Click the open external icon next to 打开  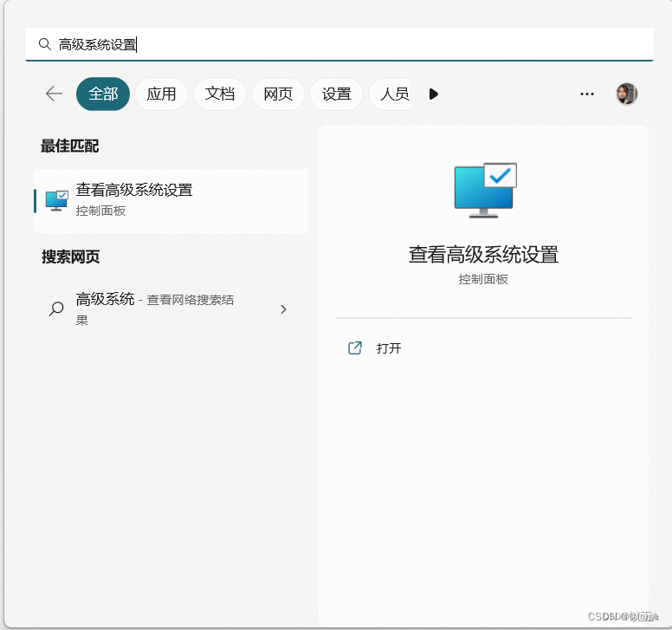[x=355, y=347]
